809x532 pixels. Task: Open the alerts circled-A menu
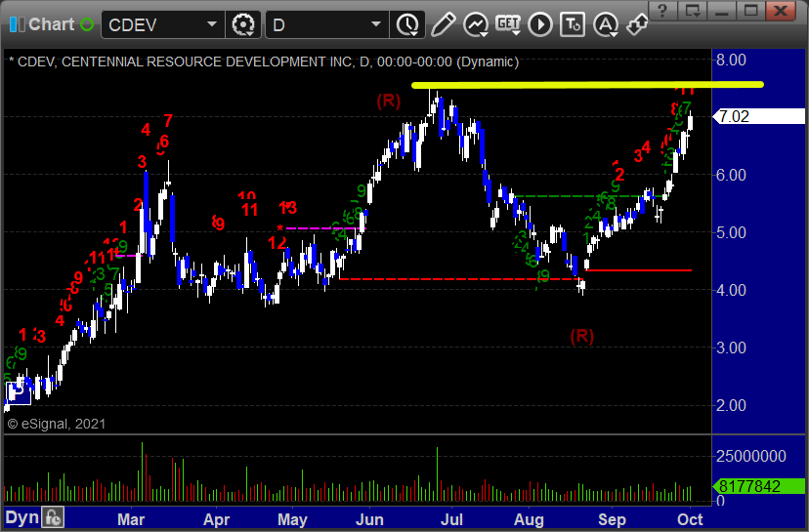(x=606, y=24)
